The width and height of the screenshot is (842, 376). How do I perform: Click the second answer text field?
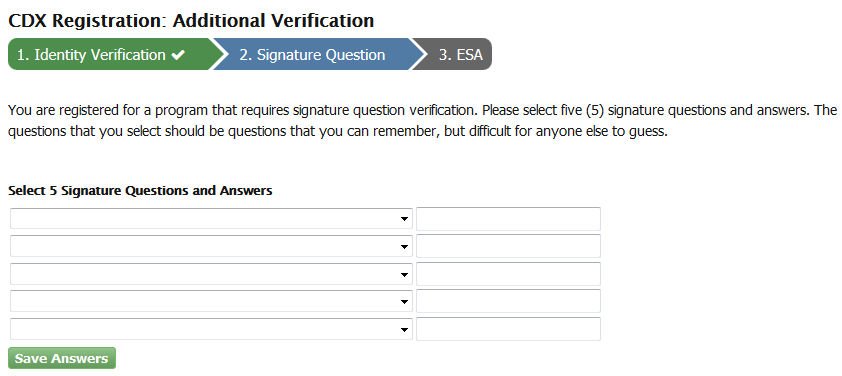point(508,246)
